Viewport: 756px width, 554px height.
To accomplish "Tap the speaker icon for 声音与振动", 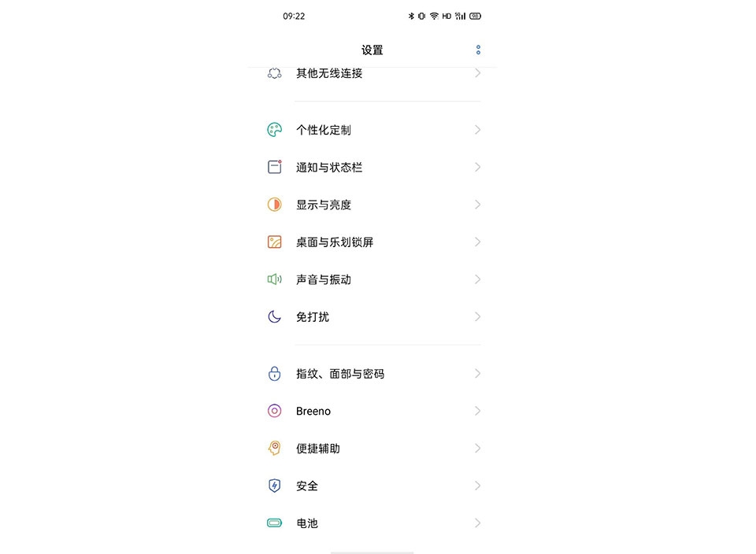I will 274,279.
